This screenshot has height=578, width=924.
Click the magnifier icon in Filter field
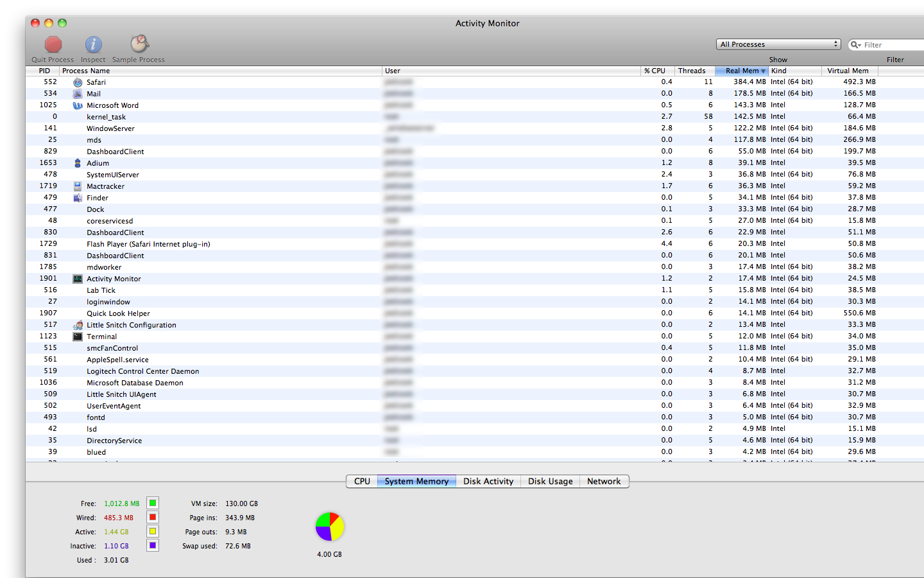coord(855,45)
